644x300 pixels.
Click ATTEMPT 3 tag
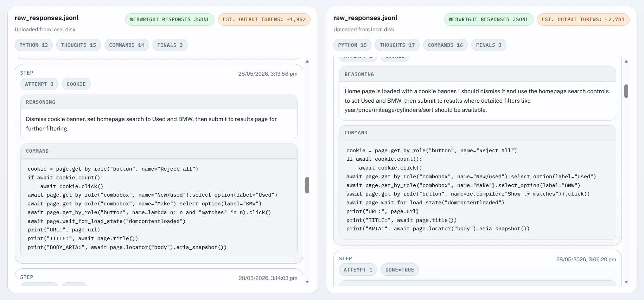tap(39, 84)
